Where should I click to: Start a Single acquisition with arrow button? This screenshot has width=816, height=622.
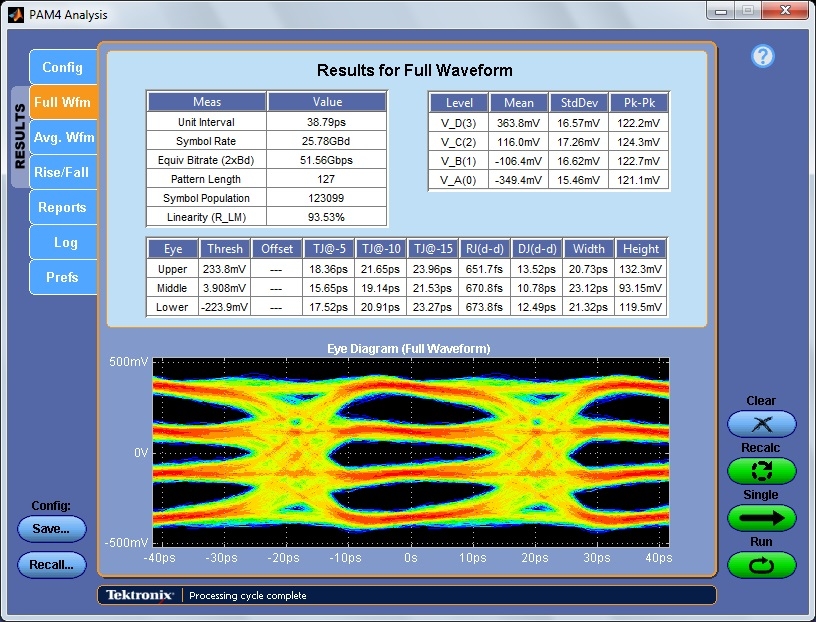761,518
